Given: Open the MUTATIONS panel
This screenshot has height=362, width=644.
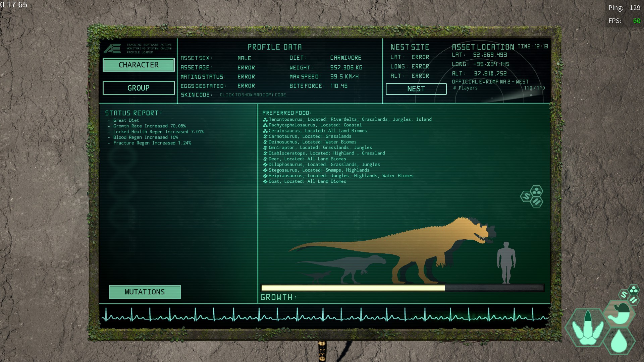Looking at the screenshot, I should (145, 292).
